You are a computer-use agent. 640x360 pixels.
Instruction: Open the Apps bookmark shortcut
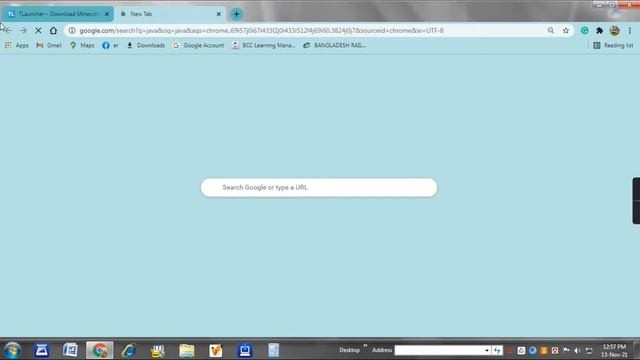pyautogui.click(x=16, y=45)
